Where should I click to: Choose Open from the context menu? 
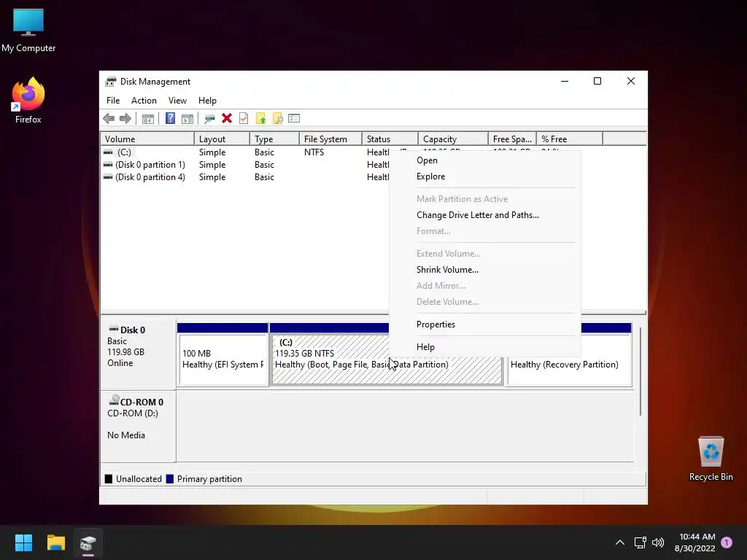pos(485,160)
